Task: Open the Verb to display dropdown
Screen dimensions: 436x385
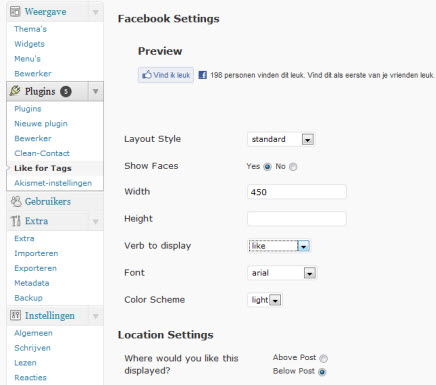Action: click(279, 246)
